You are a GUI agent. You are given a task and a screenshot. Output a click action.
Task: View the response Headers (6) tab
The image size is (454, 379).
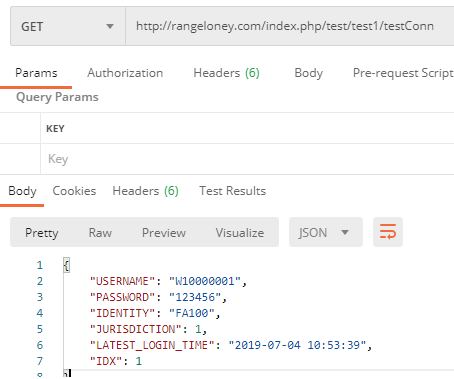tap(145, 191)
